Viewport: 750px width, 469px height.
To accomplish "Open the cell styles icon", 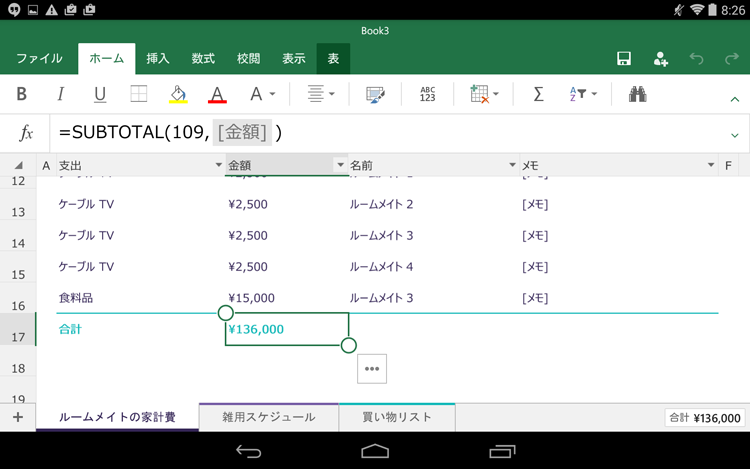I will click(x=375, y=94).
